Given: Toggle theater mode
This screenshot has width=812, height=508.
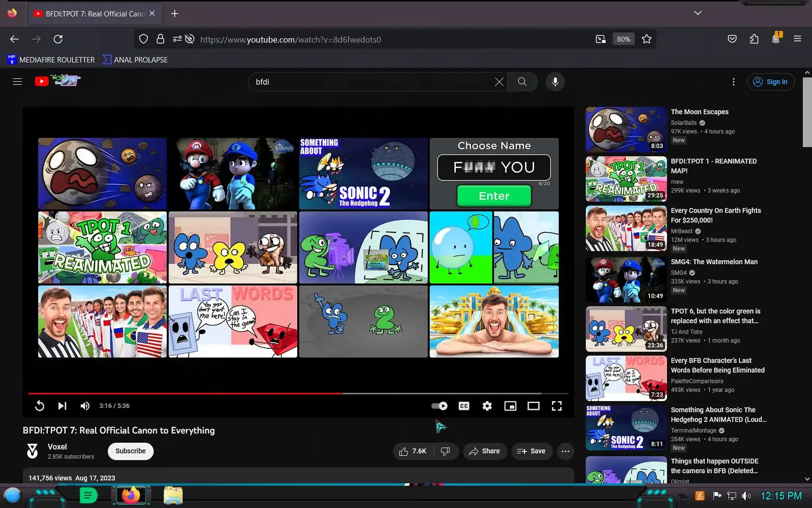Looking at the screenshot, I should point(534,406).
